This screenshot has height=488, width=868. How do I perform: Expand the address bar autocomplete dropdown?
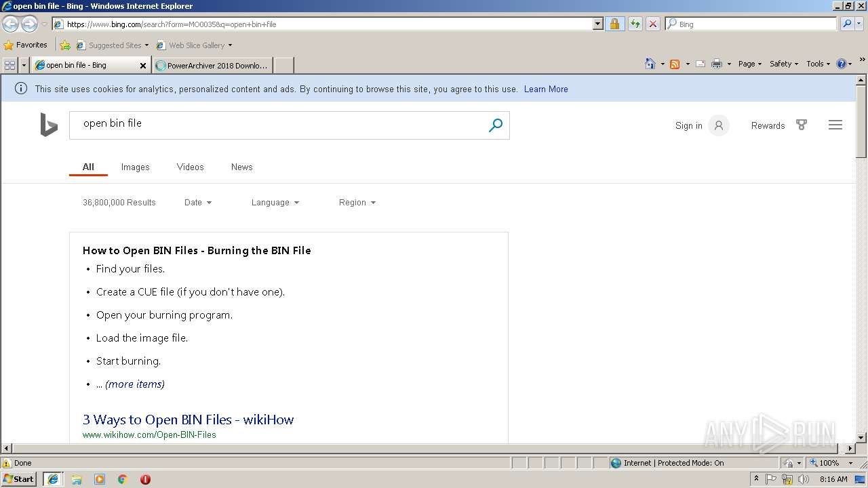pyautogui.click(x=597, y=24)
